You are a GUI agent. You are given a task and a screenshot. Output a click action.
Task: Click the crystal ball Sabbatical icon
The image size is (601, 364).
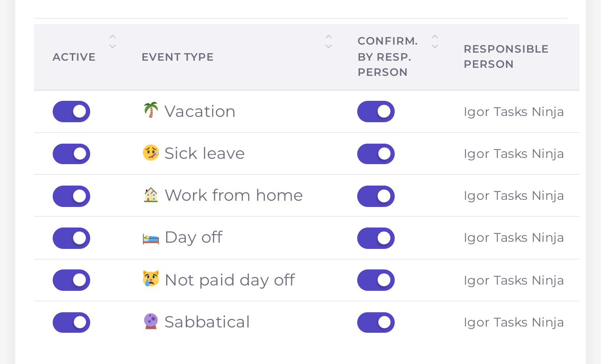tap(151, 322)
